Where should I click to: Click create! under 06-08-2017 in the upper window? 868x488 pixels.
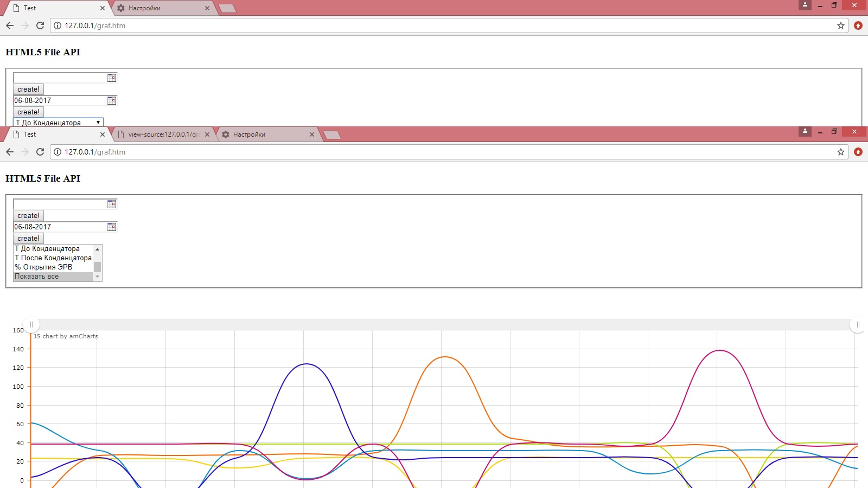tap(28, 112)
